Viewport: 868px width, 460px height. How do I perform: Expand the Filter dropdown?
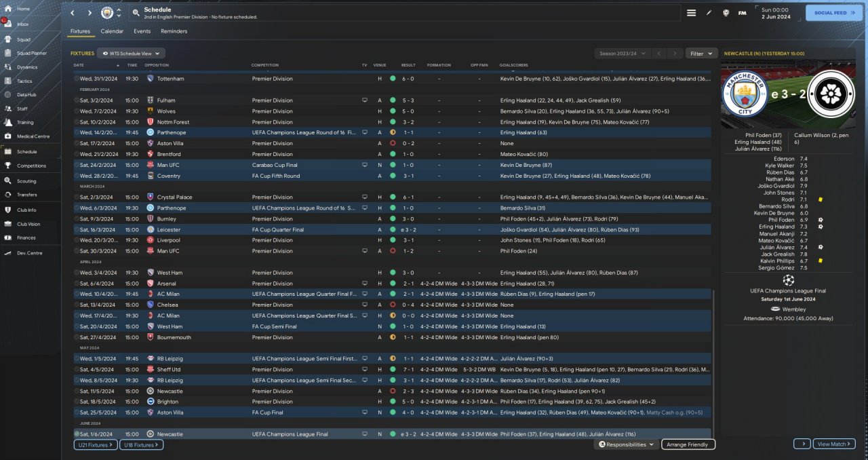[701, 53]
